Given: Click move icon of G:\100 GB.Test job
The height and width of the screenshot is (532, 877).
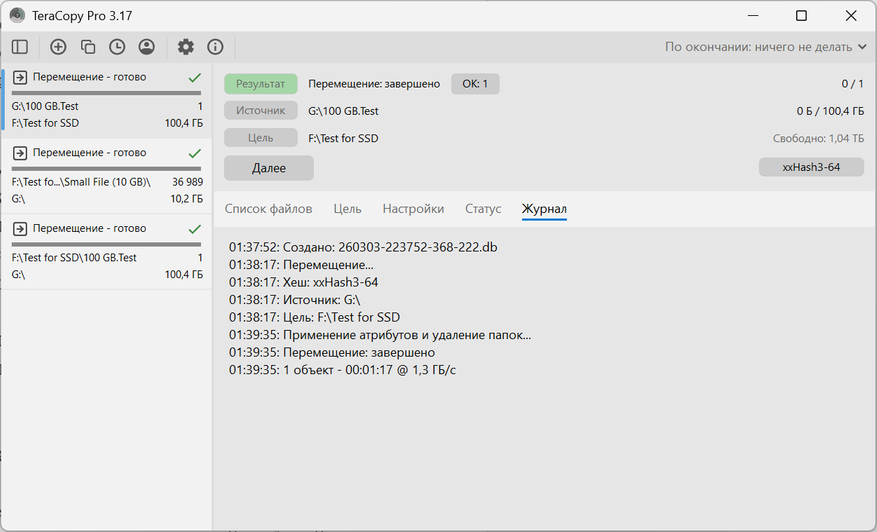Looking at the screenshot, I should [20, 77].
